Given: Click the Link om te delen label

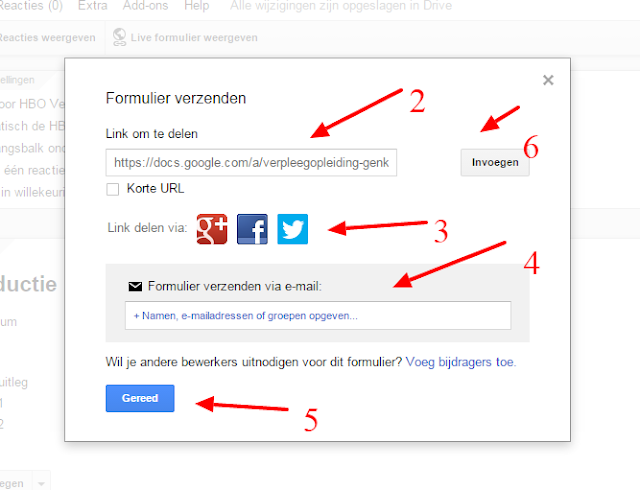Looking at the screenshot, I should point(151,134).
